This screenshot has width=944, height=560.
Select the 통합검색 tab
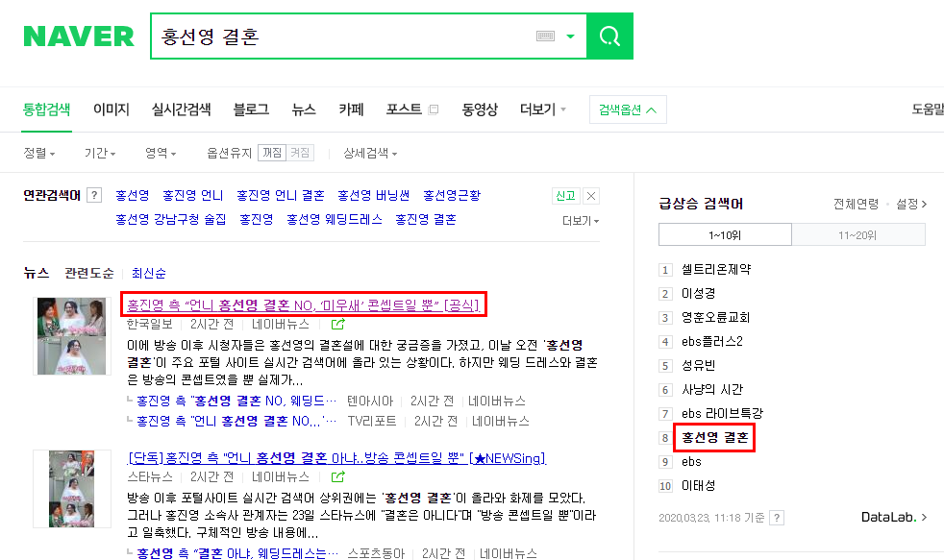[46, 110]
